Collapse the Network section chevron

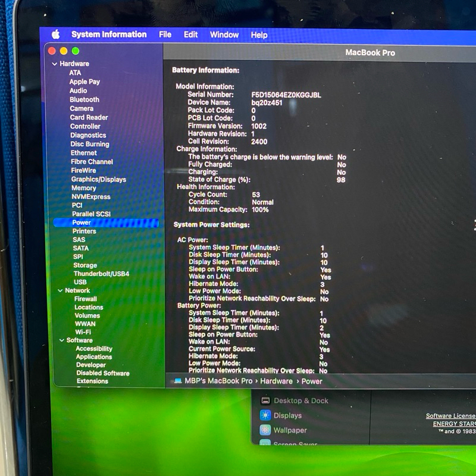pyautogui.click(x=60, y=290)
